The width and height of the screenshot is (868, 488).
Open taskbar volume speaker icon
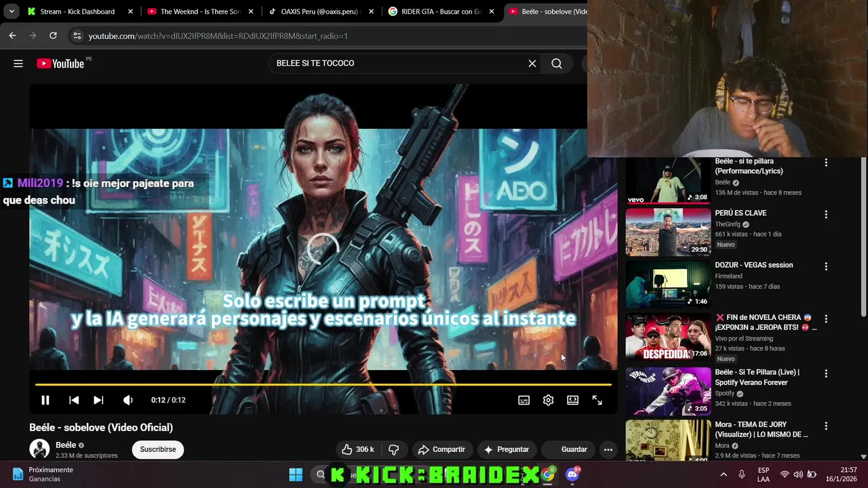point(798,474)
